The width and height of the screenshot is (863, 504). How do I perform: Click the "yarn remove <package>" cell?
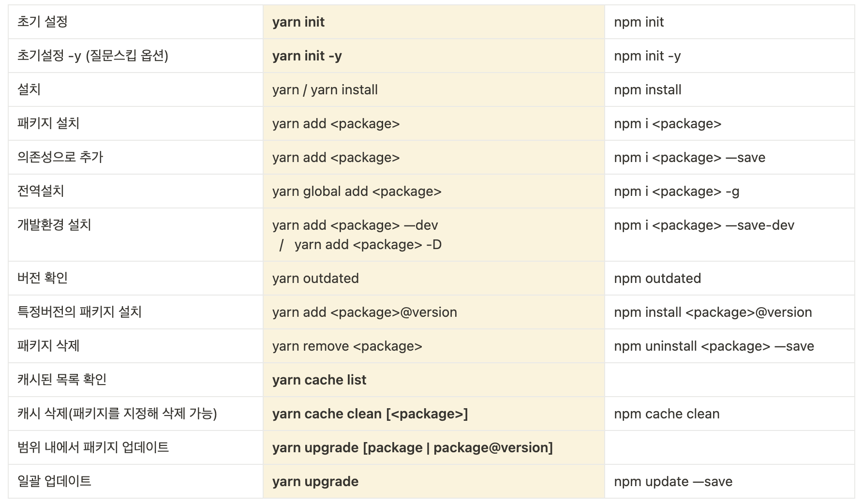click(x=347, y=346)
